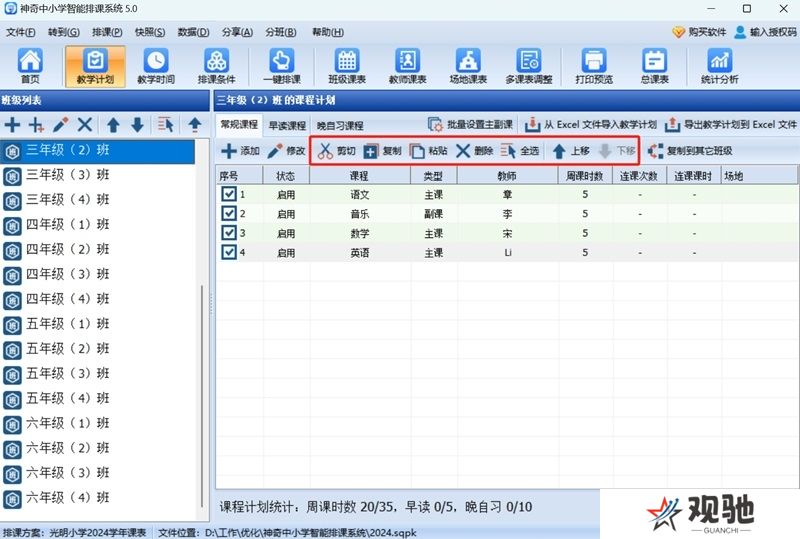Delete the class with the X icon in 班级列表
The image size is (800, 539).
(85, 125)
